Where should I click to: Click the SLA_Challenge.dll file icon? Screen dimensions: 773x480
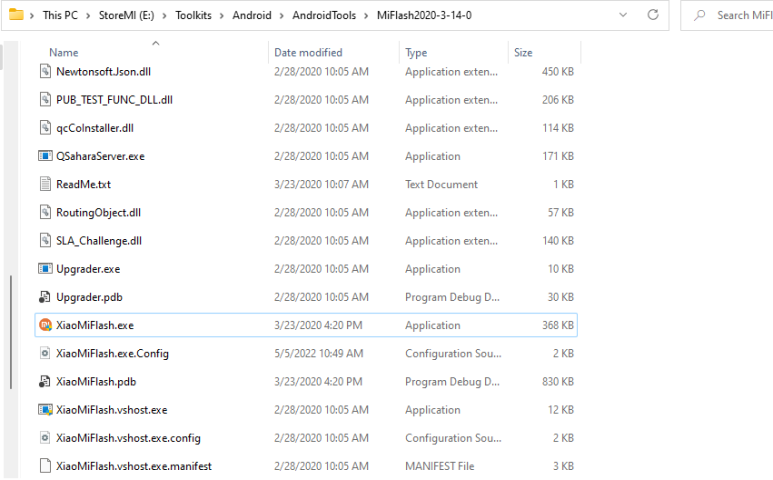click(x=45, y=240)
